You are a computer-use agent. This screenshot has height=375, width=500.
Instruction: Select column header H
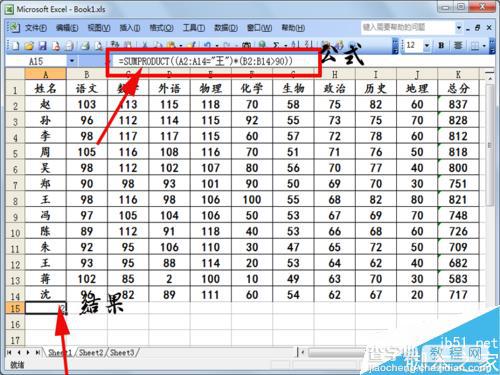point(335,74)
